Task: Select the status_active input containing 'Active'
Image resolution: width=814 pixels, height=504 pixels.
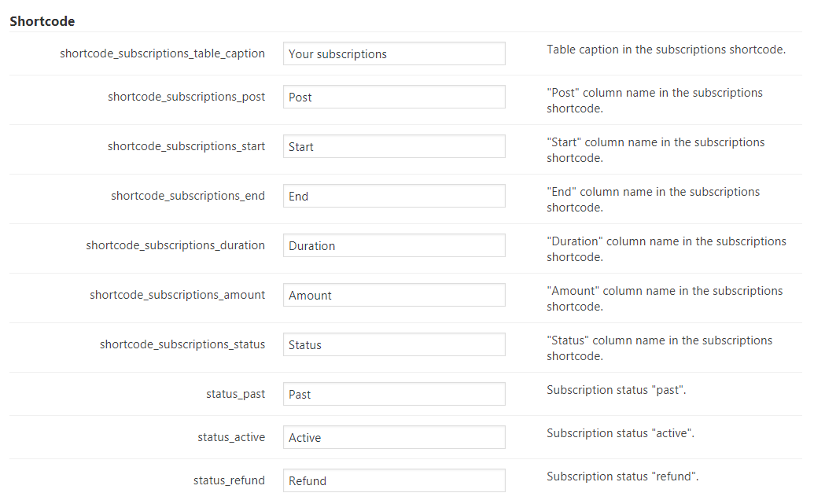Action: 394,438
